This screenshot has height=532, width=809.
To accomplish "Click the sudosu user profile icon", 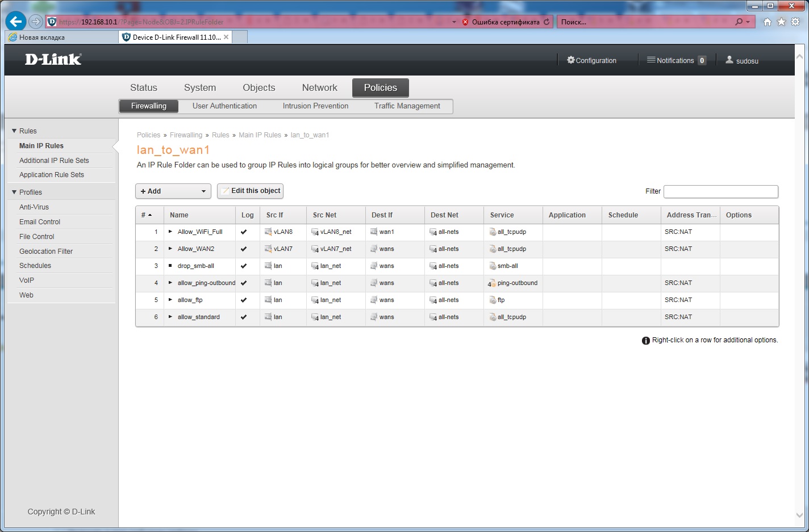I will (x=729, y=60).
